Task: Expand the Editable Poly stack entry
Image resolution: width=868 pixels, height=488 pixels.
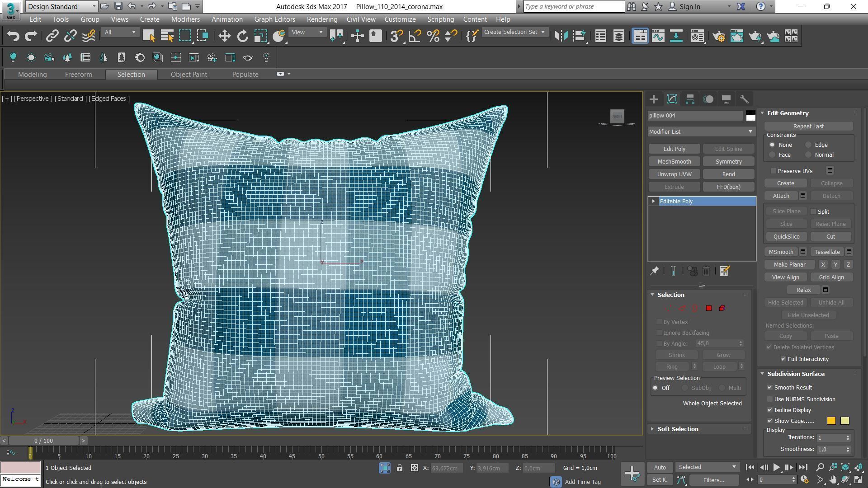Action: (x=654, y=202)
